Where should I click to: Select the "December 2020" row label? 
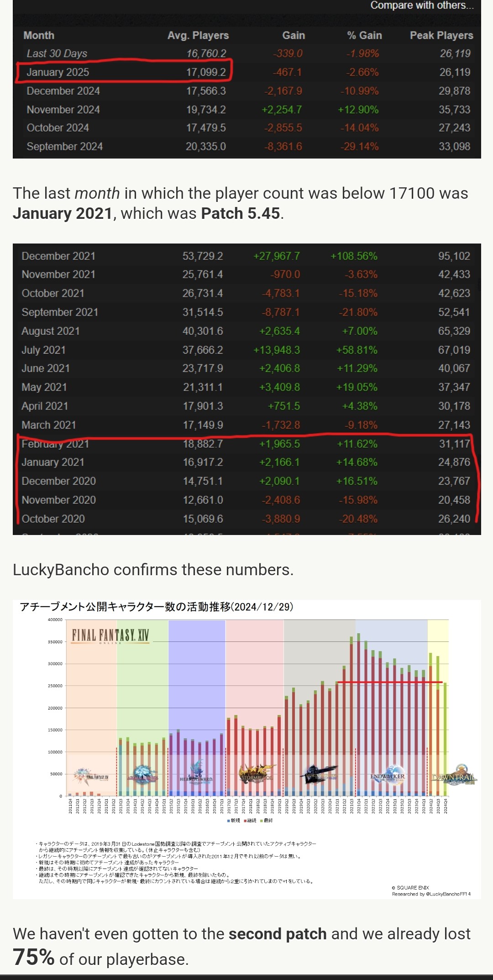click(58, 481)
